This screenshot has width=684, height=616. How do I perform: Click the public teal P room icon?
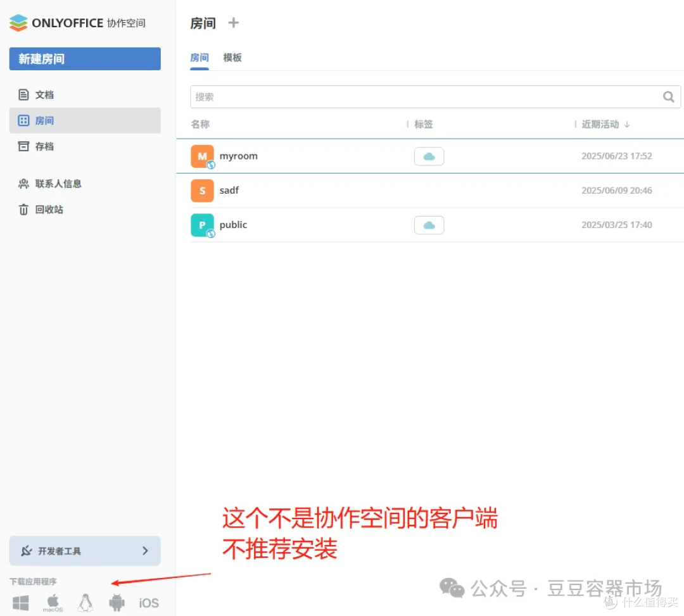coord(203,225)
